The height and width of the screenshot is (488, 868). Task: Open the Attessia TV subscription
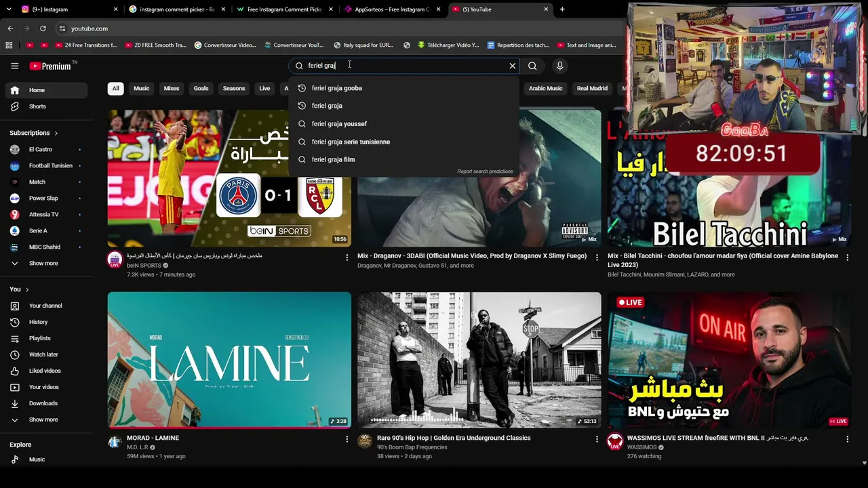click(x=46, y=214)
